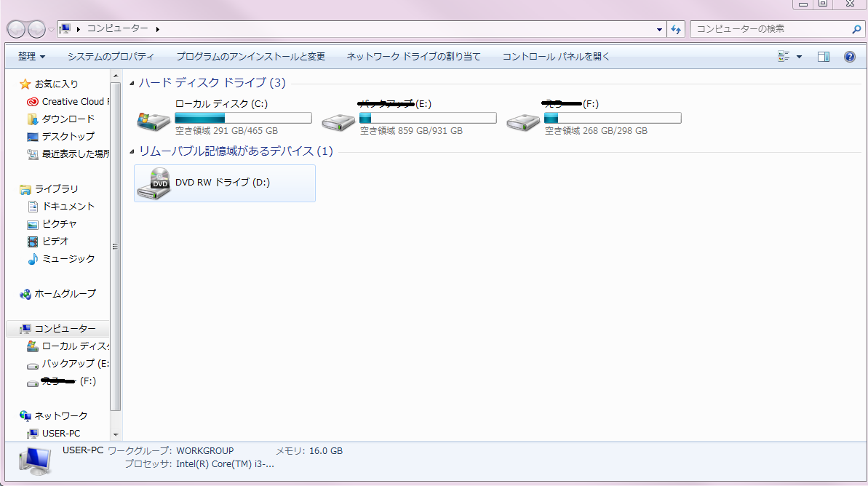Toggle the preview pane button
Screen dimensions: 868x486
[824, 57]
